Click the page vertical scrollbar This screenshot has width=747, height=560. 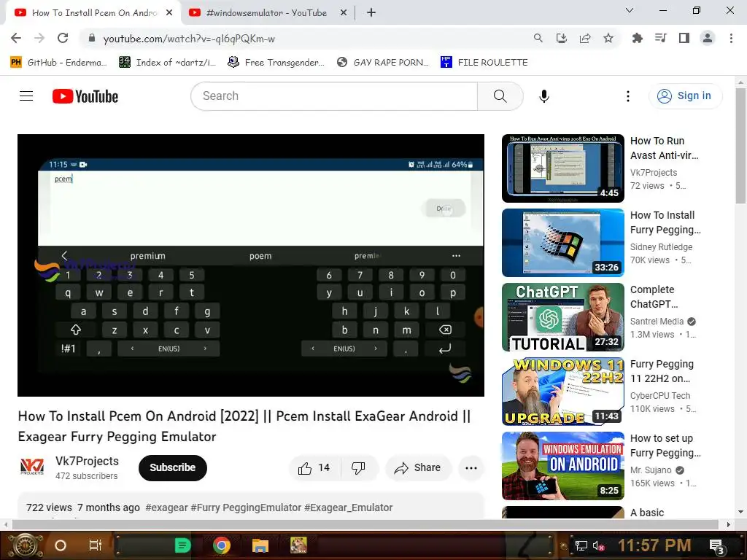coord(740,146)
